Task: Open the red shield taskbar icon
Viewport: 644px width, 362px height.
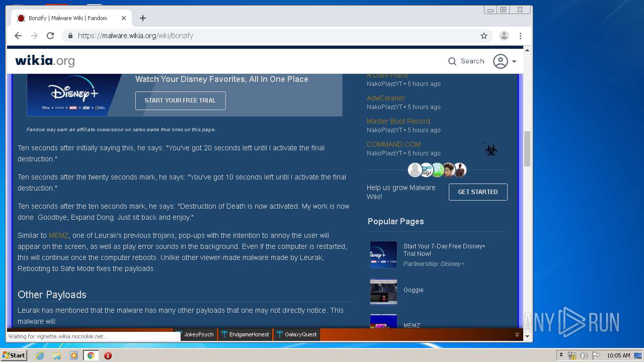Action: coord(108,355)
